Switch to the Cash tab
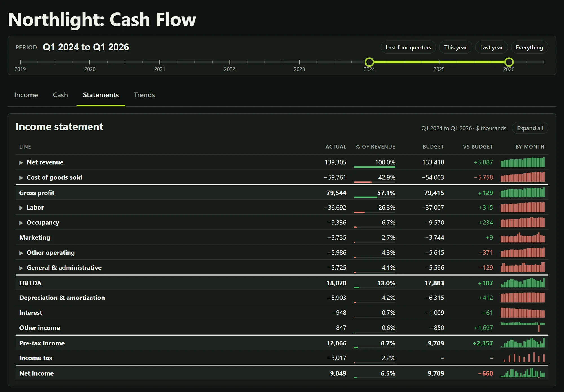The image size is (564, 392). [60, 95]
